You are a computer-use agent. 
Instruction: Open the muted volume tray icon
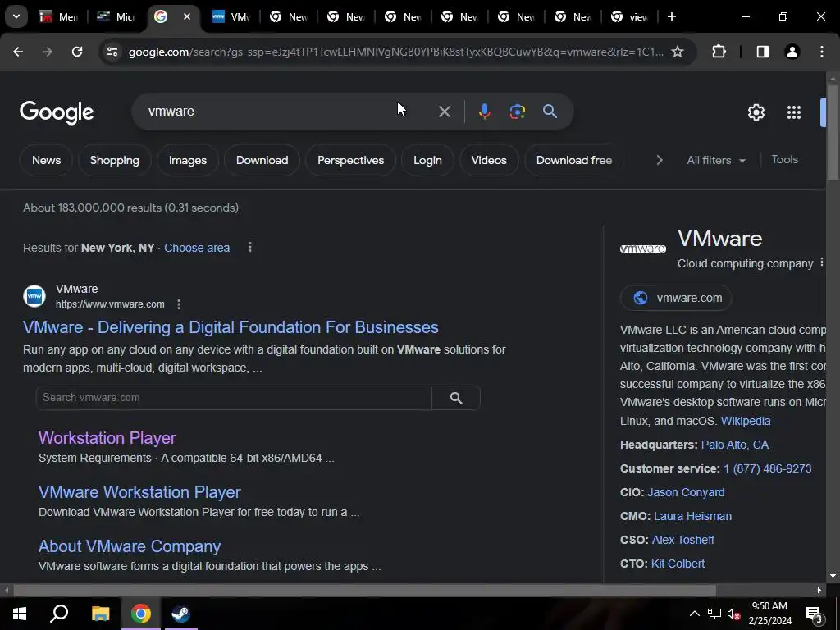point(734,614)
